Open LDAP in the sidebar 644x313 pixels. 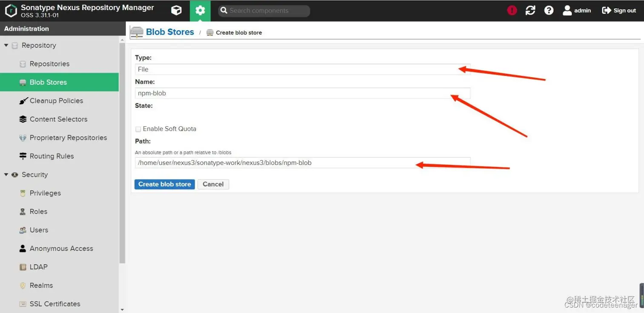click(x=59, y=267)
